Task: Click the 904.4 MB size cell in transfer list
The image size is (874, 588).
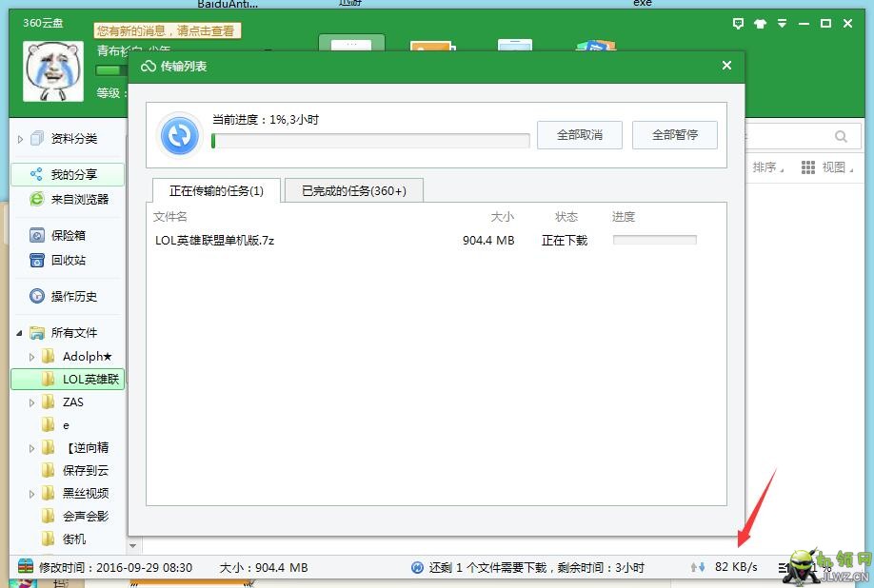Action: pyautogui.click(x=488, y=241)
